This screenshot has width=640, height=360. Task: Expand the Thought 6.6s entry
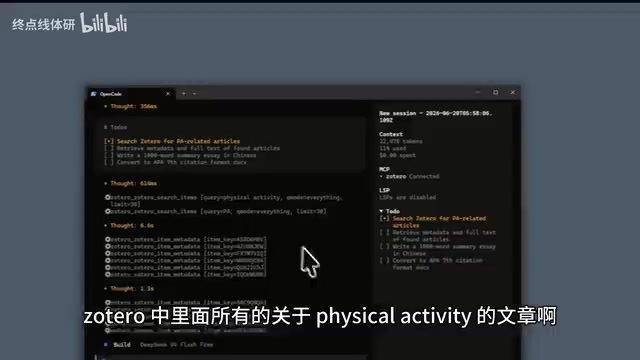click(129, 225)
